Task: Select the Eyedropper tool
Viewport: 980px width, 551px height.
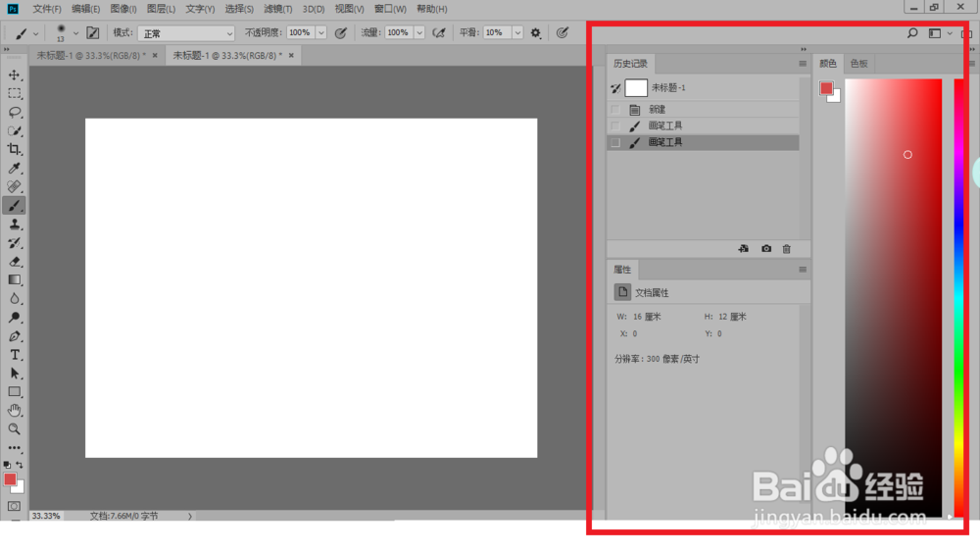Action: 14,169
